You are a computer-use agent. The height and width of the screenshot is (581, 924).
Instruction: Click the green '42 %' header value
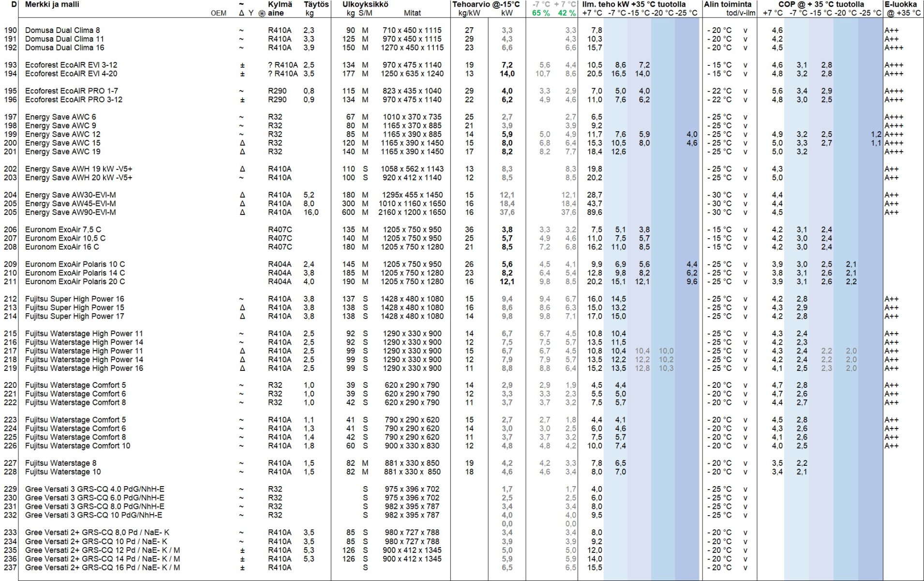coord(566,13)
